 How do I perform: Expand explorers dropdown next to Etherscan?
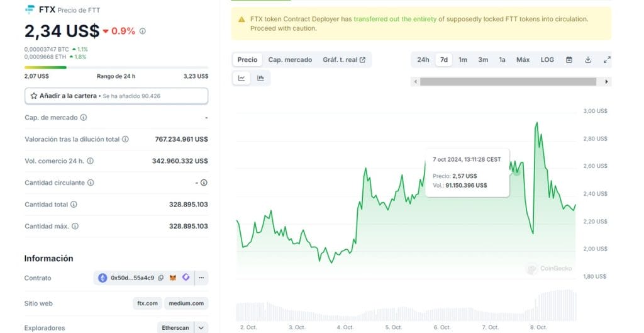[x=201, y=328]
